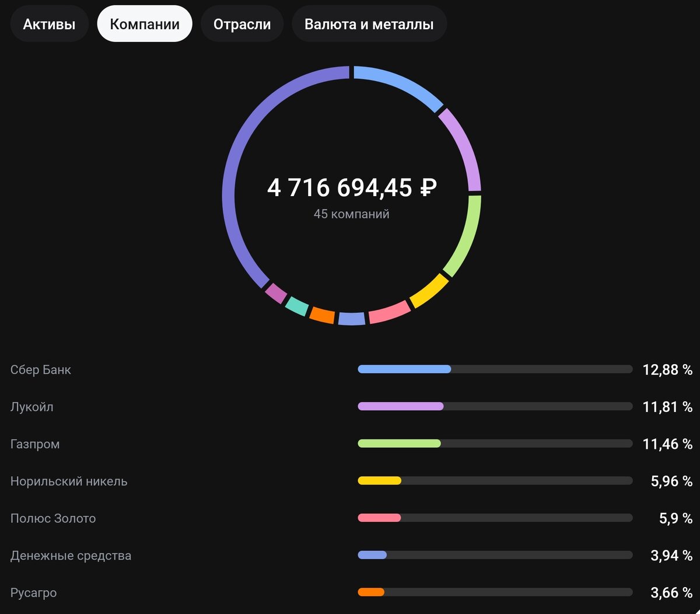Select the Норильский никель row label
This screenshot has height=614, width=700.
point(69,482)
